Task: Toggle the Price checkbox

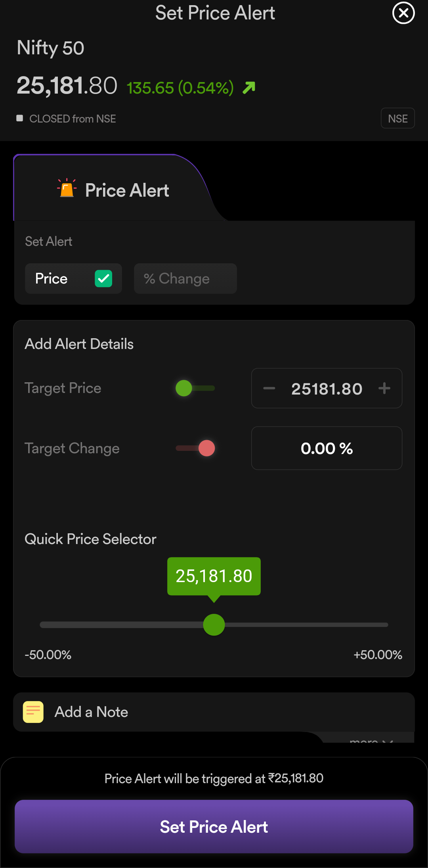Action: coord(103,278)
